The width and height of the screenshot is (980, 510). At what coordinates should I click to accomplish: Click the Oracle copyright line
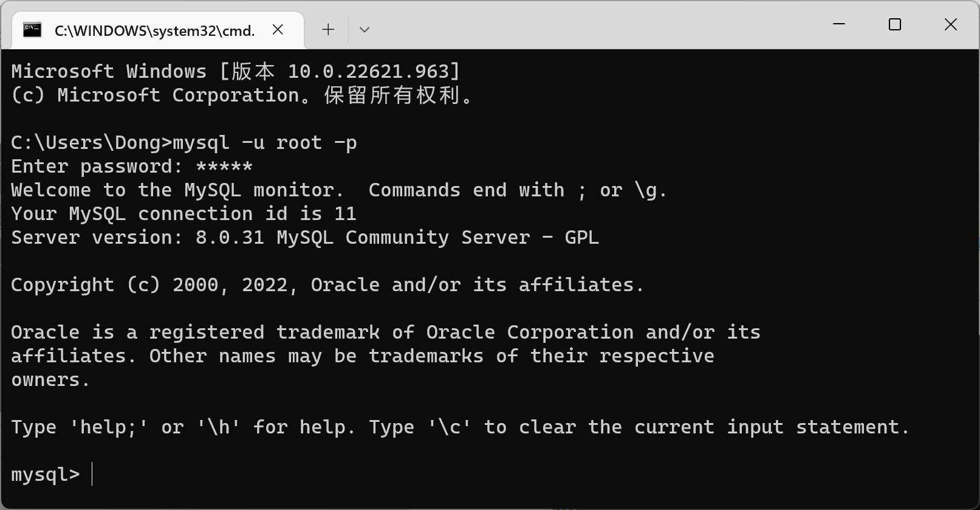click(326, 284)
